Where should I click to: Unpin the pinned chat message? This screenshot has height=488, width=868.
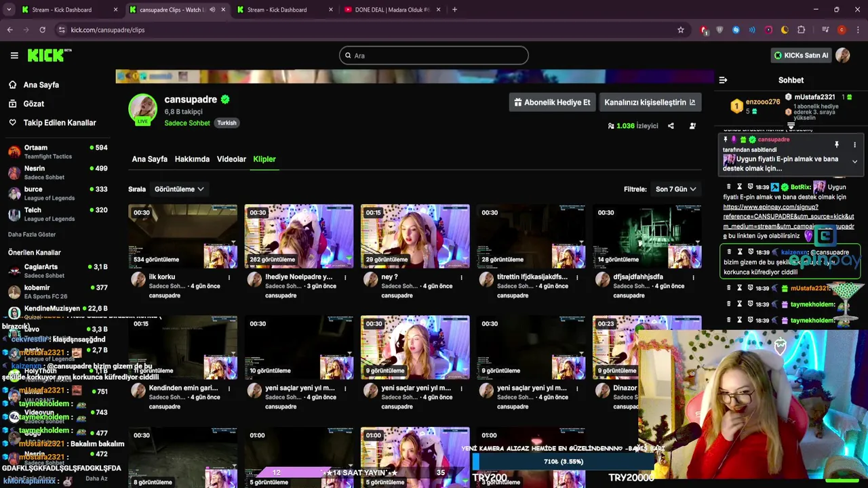[837, 144]
